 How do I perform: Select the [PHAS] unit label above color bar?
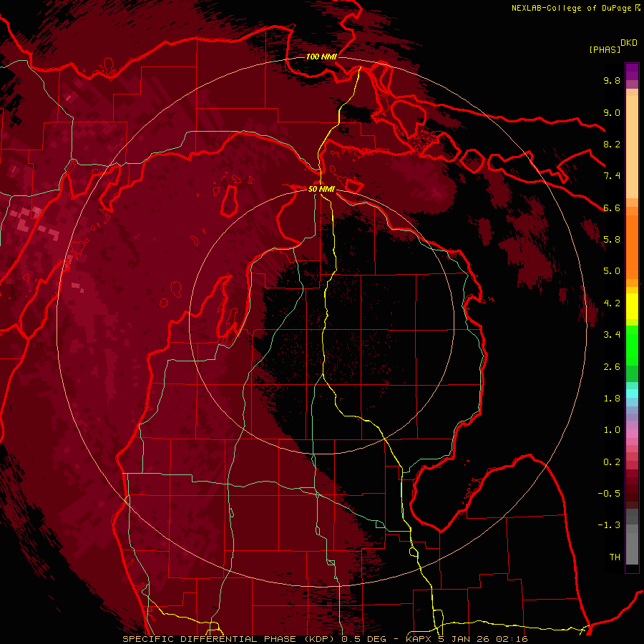(x=605, y=49)
